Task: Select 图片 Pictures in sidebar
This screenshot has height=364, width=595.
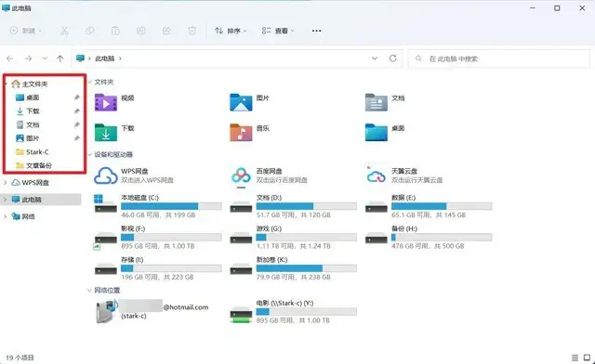Action: click(x=33, y=138)
